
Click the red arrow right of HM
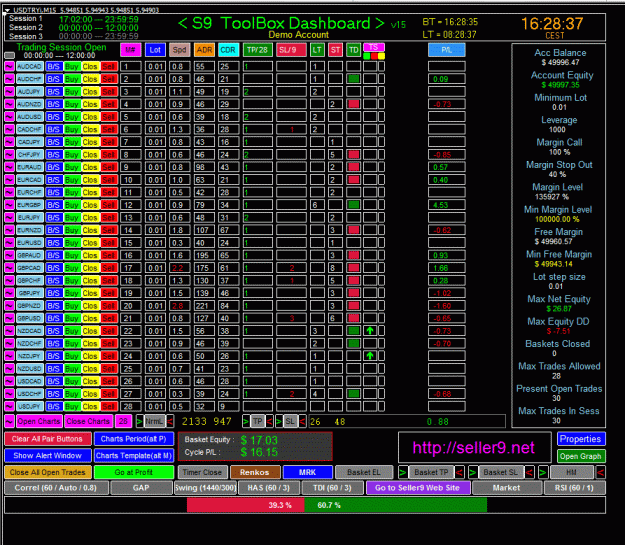coord(601,472)
